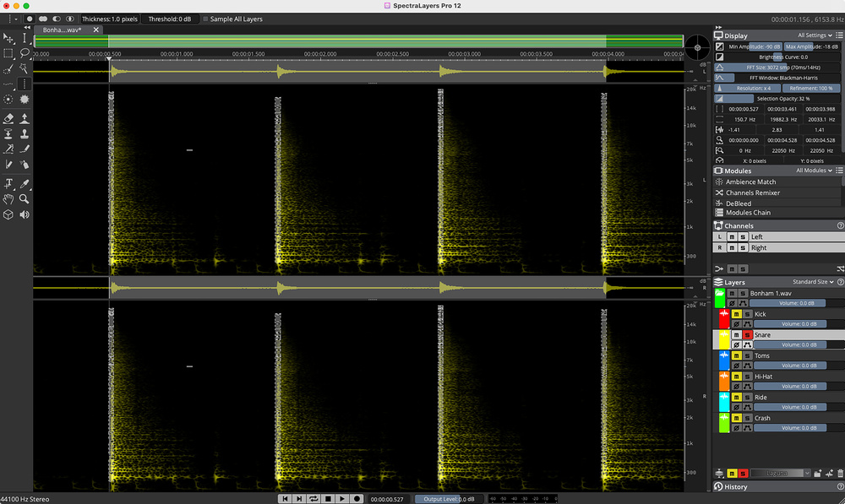Open the DeBleed module
This screenshot has height=504, width=845.
click(738, 203)
